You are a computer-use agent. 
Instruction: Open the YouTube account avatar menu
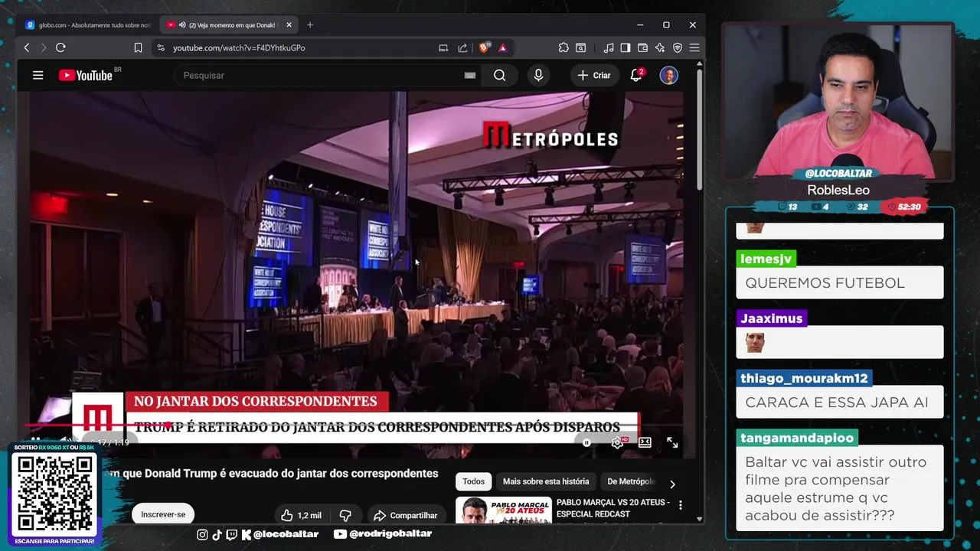[x=668, y=75]
